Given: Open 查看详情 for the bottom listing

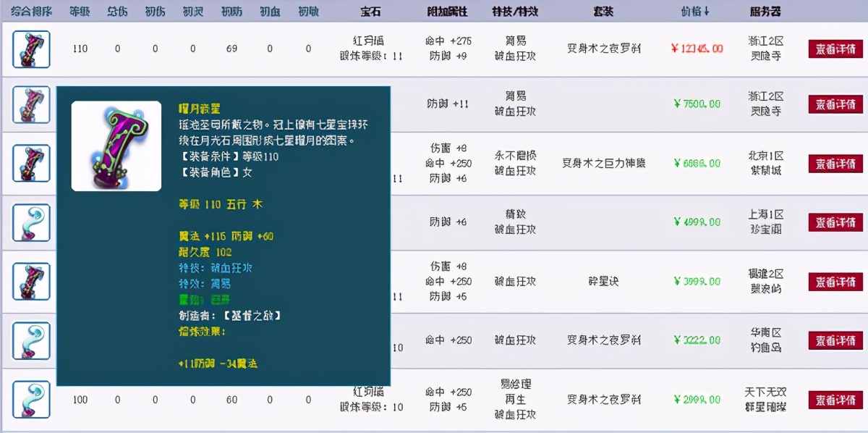Looking at the screenshot, I should (x=834, y=399).
